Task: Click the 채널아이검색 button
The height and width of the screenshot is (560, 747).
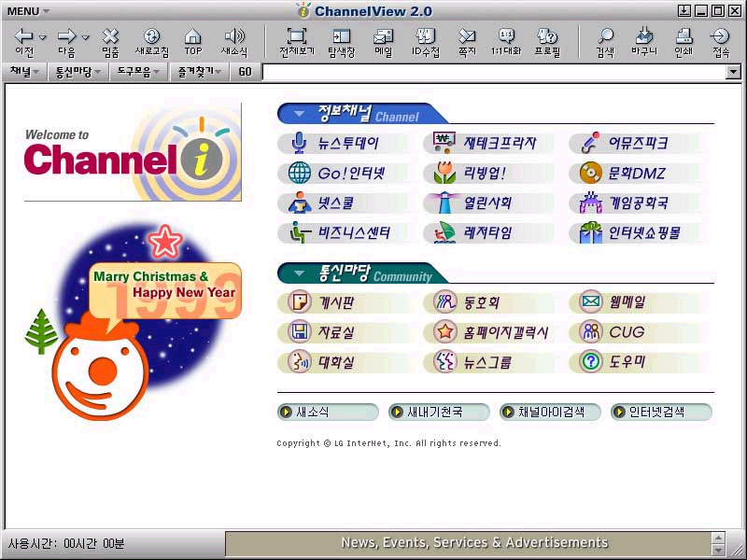Action: (x=550, y=412)
